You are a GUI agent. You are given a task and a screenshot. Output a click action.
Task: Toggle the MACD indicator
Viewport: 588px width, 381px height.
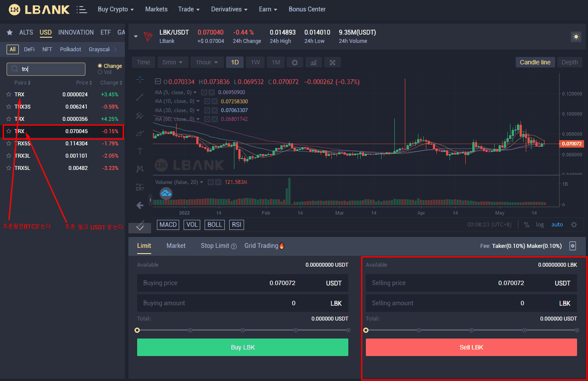(168, 225)
